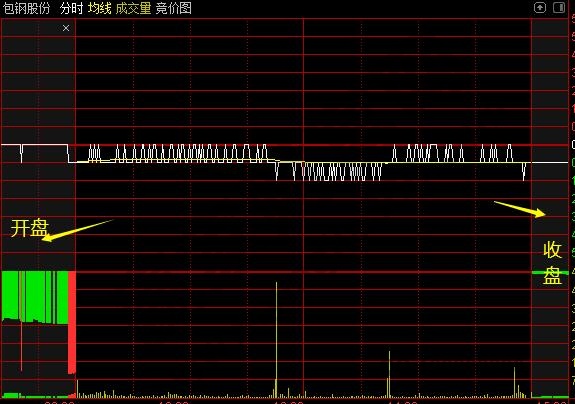Click the red volume bar at open
Image resolution: width=575 pixels, height=404 pixels.
tap(72, 323)
